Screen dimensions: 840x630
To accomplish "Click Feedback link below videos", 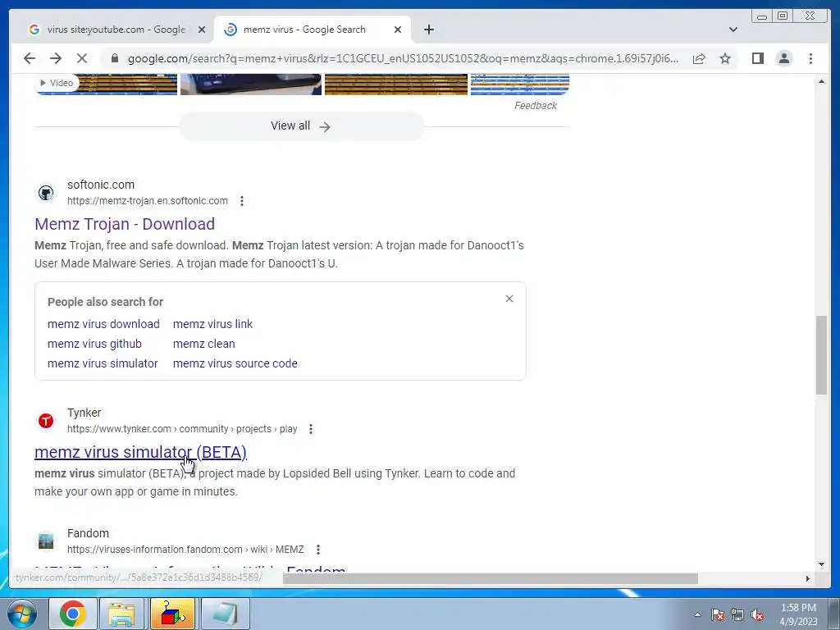I will pyautogui.click(x=535, y=106).
